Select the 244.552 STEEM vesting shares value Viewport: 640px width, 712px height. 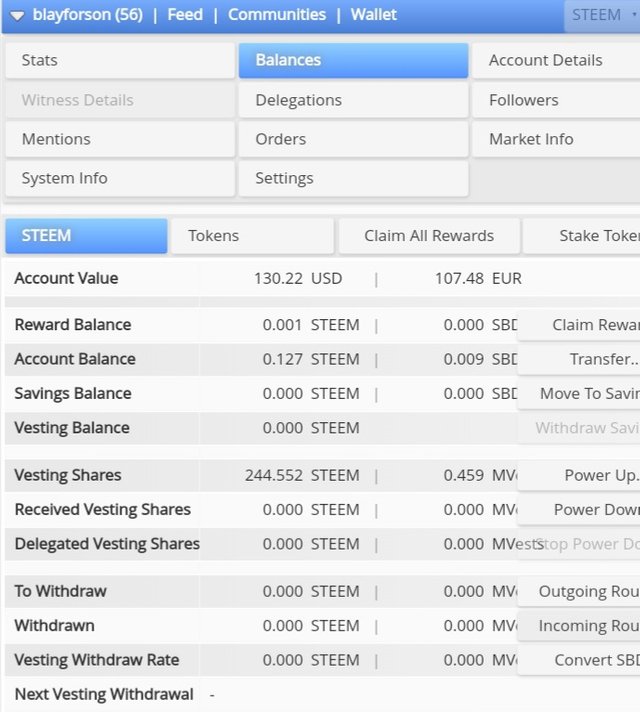pyautogui.click(x=303, y=475)
